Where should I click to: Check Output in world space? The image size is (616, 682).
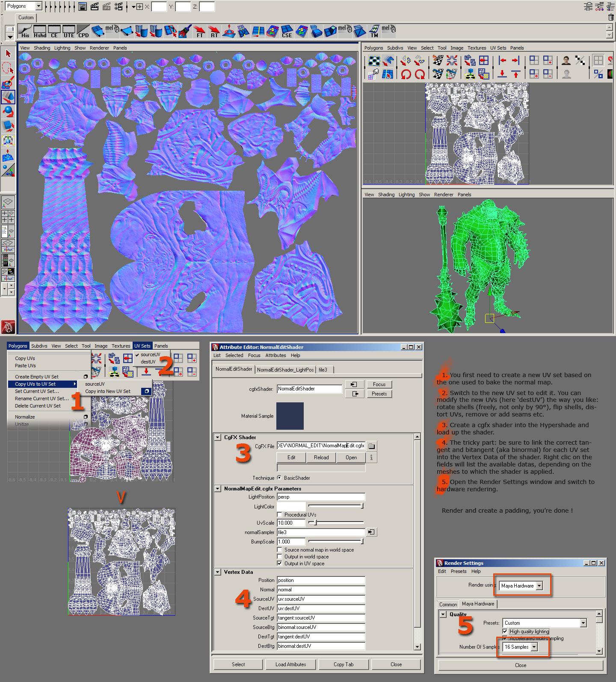click(280, 557)
